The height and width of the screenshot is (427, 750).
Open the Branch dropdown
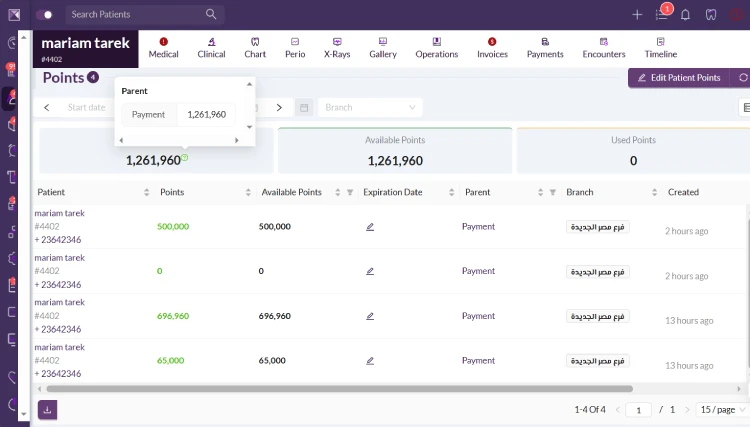pos(370,108)
